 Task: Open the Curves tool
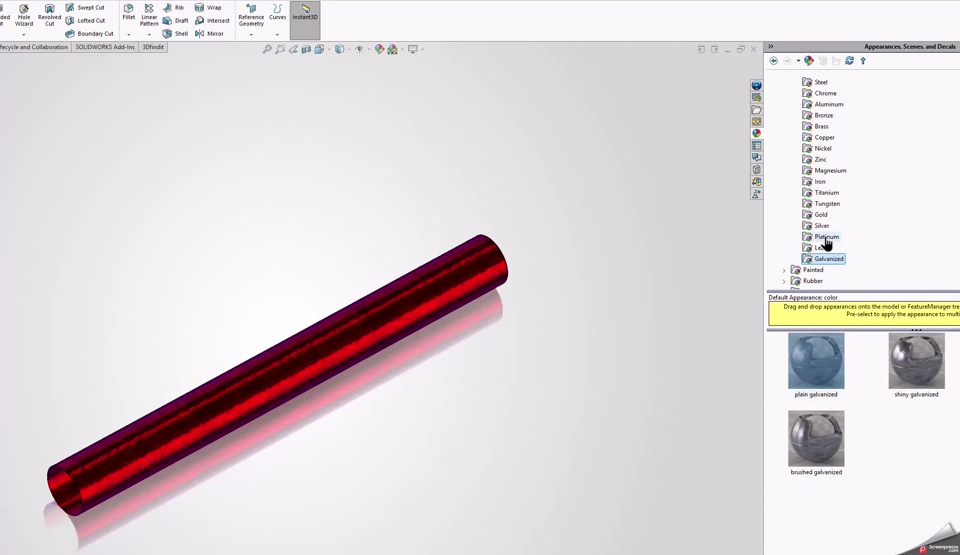pos(277,12)
